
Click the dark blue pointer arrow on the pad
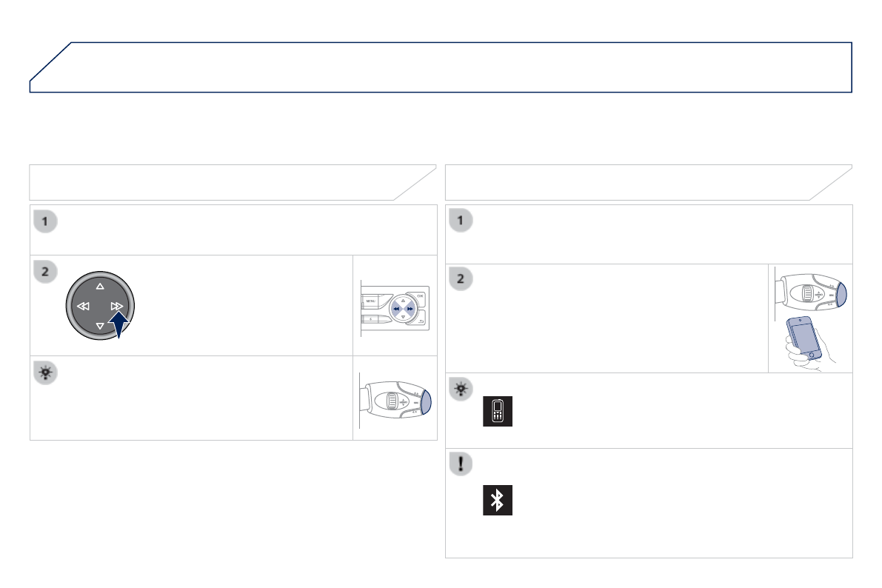(x=120, y=323)
